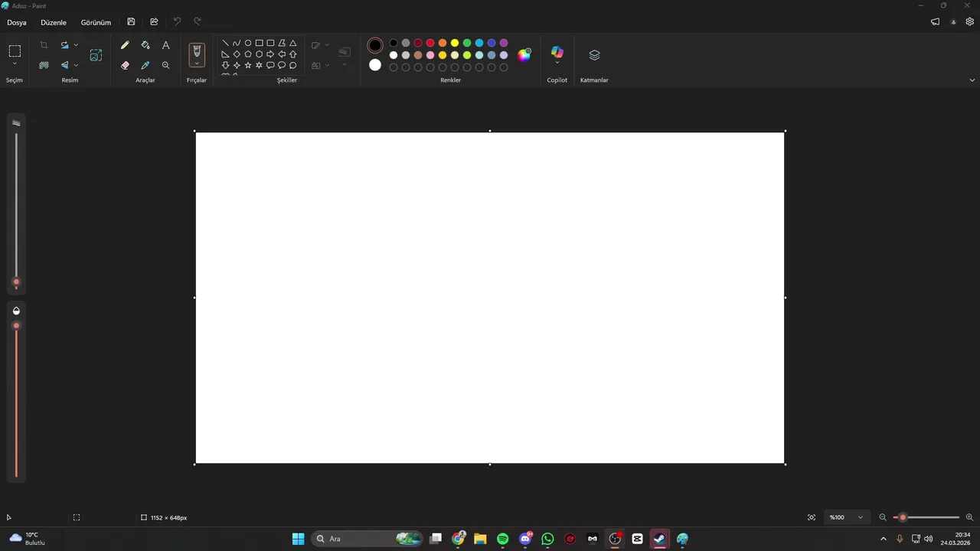This screenshot has height=551, width=980.
Task: Click the Crop tool icon
Action: (x=44, y=45)
